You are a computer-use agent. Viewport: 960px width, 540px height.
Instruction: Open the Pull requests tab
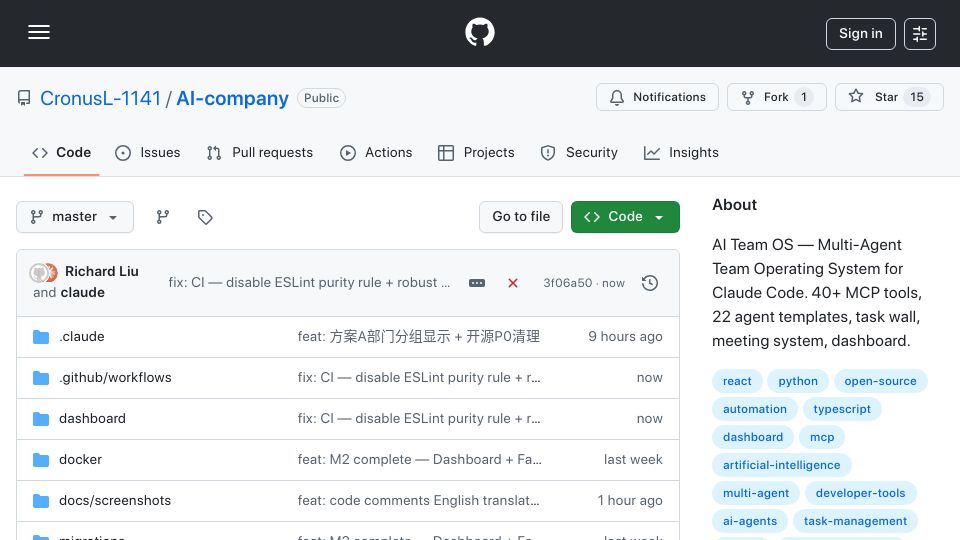pyautogui.click(x=260, y=152)
